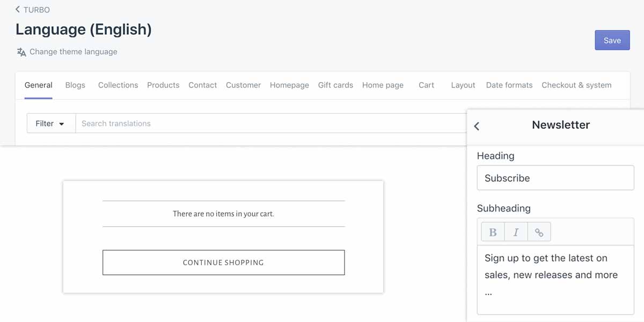Click the translate icon beside Change theme language
This screenshot has height=322, width=644.
(x=21, y=52)
